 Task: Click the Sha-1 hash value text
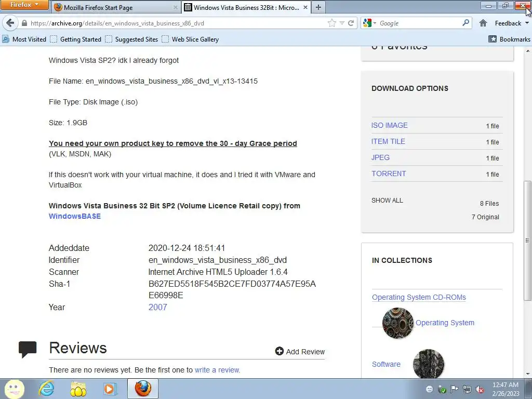232,289
